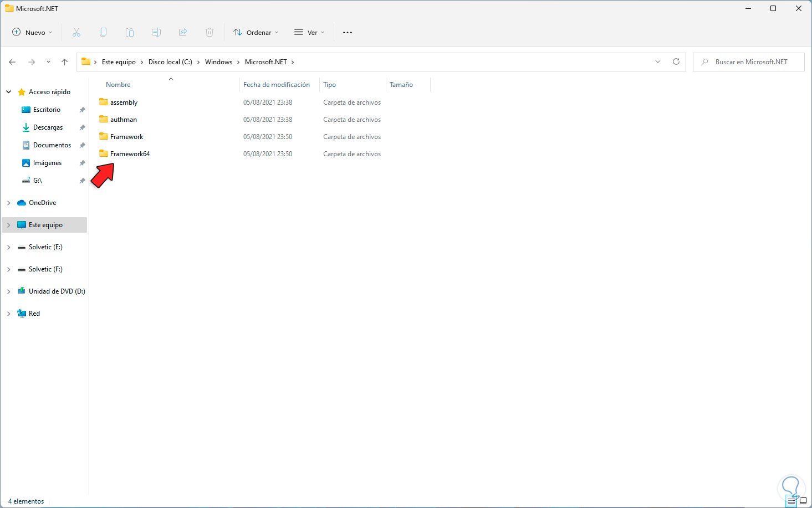This screenshot has height=508, width=812.
Task: Click Windows breadcrumb in address bar
Action: [x=218, y=62]
